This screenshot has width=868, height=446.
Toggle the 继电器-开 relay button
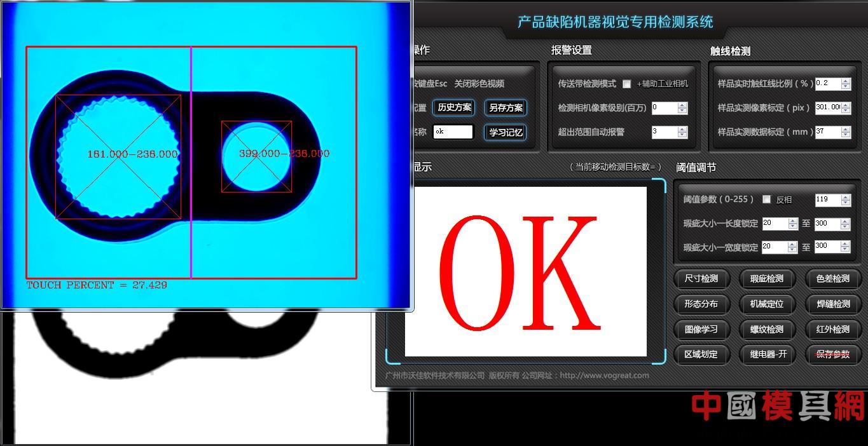[766, 355]
